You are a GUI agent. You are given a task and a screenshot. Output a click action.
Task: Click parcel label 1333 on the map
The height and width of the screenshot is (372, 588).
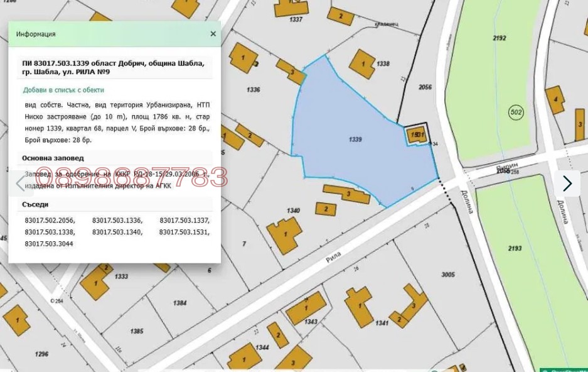click(x=121, y=276)
